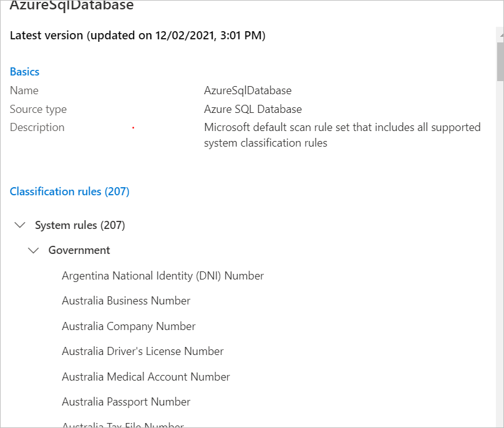Click the System rules (207) label
The width and height of the screenshot is (504, 428).
pyautogui.click(x=78, y=225)
